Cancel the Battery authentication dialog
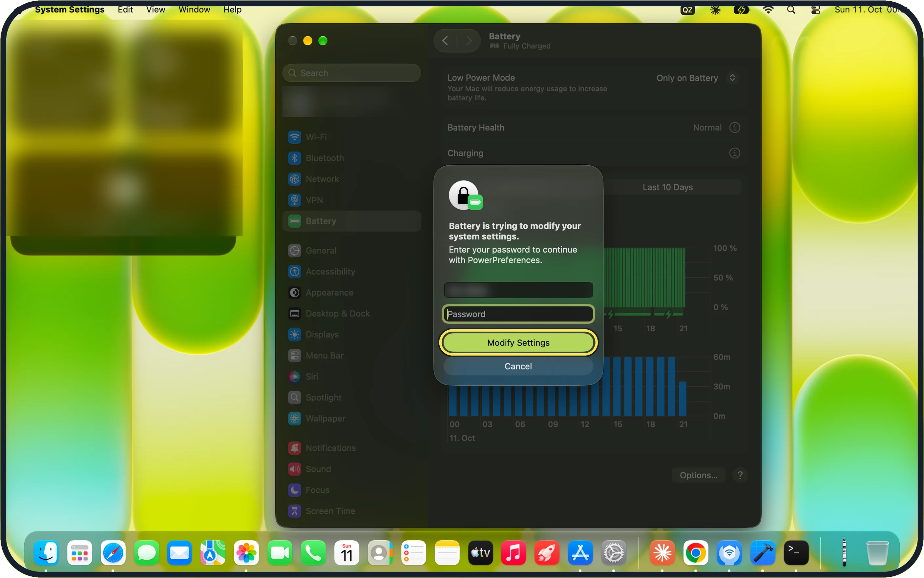This screenshot has height=578, width=924. [x=518, y=366]
